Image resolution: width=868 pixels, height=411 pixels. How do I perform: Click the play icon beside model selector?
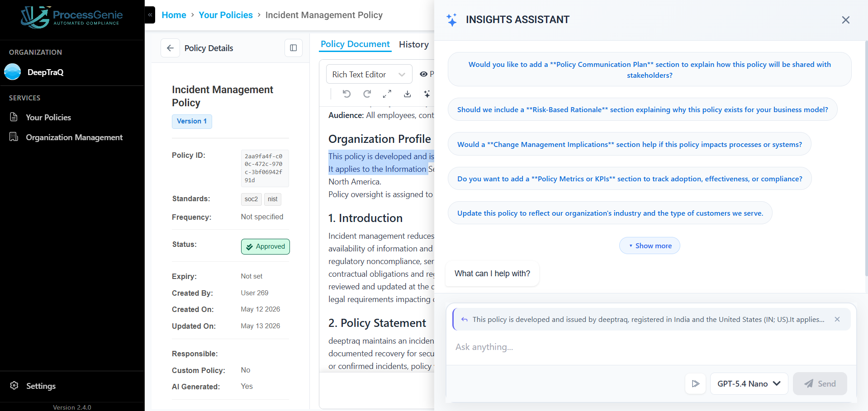(695, 383)
